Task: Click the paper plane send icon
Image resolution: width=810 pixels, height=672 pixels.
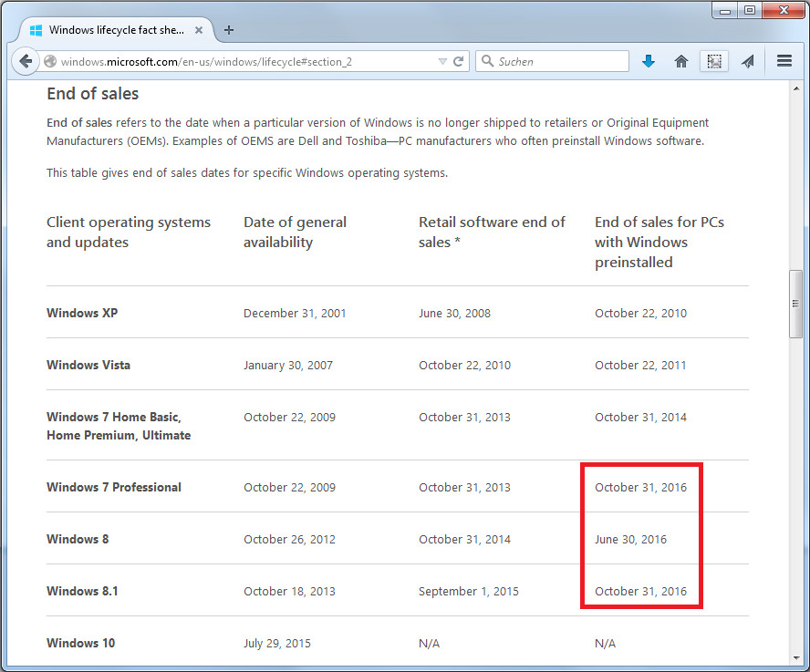Action: (x=747, y=61)
